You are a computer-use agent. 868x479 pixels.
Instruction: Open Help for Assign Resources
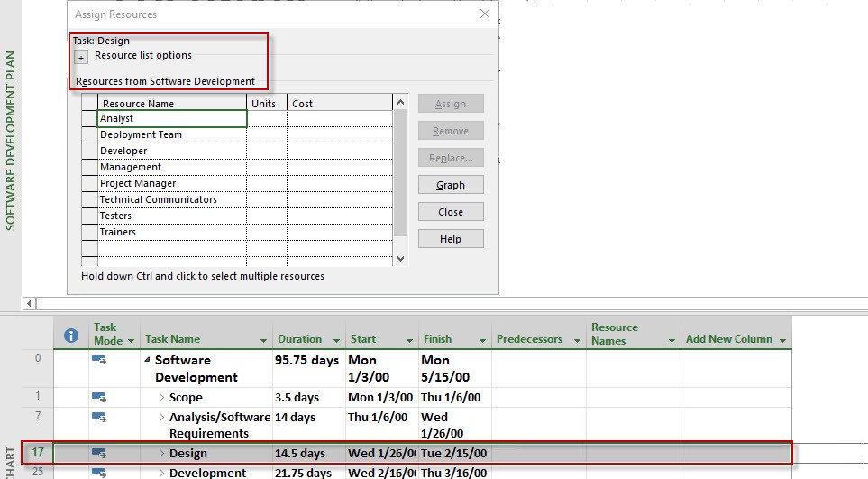coord(451,239)
